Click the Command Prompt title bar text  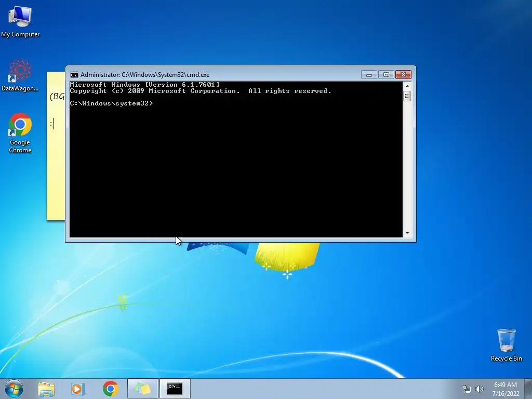click(x=145, y=75)
